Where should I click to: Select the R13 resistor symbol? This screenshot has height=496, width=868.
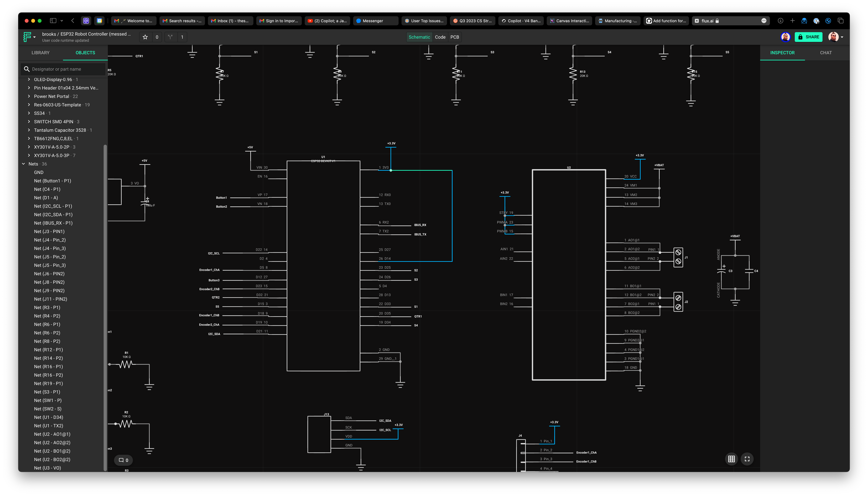click(x=573, y=74)
